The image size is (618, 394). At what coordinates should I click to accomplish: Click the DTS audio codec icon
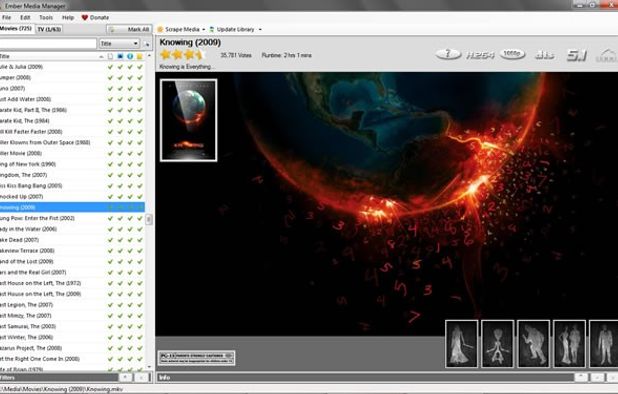[x=545, y=55]
